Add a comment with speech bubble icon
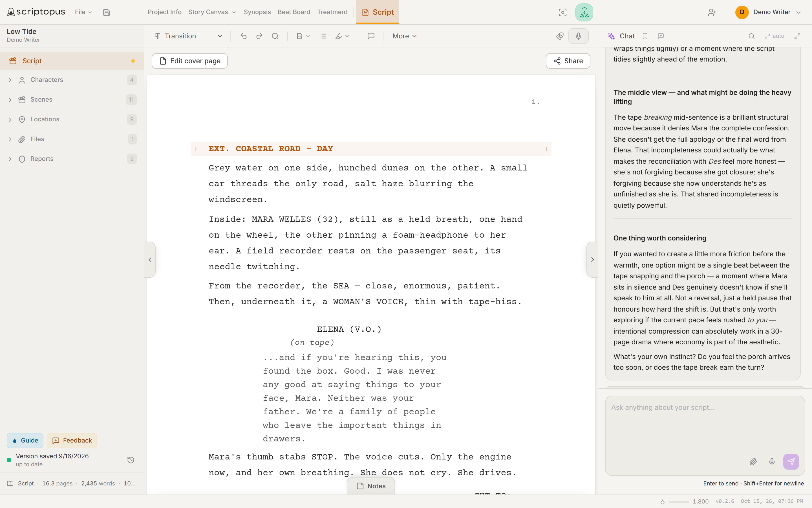Screen dimensions: 812x508 click(371, 36)
